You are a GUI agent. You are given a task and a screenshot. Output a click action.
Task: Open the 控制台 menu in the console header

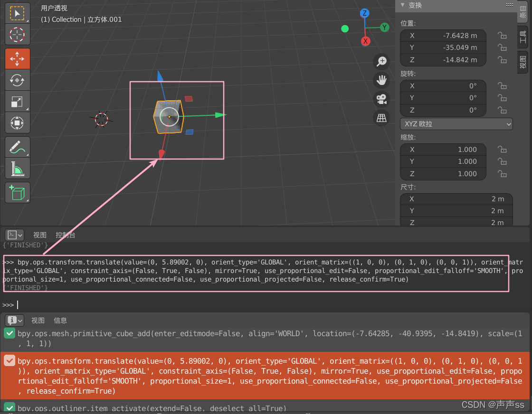65,235
